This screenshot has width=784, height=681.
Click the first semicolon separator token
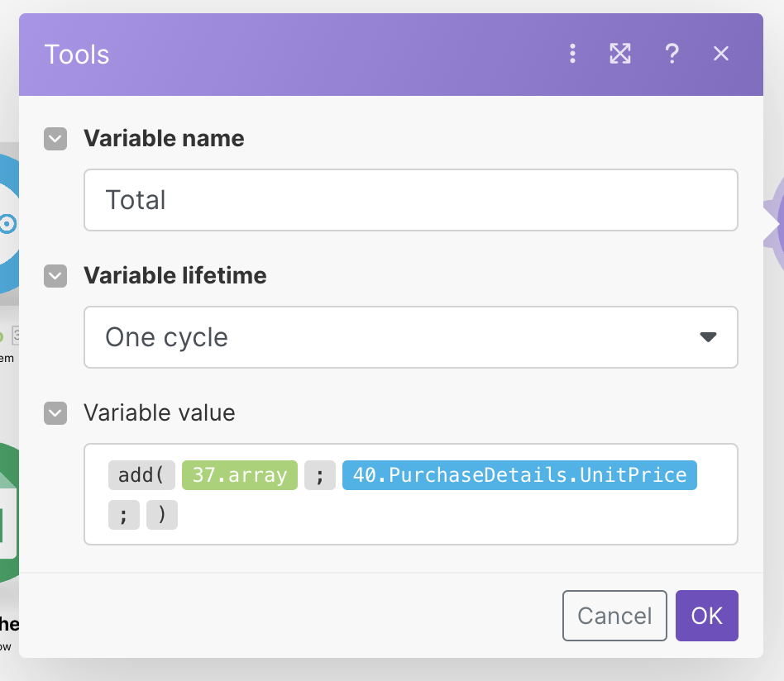pos(319,475)
